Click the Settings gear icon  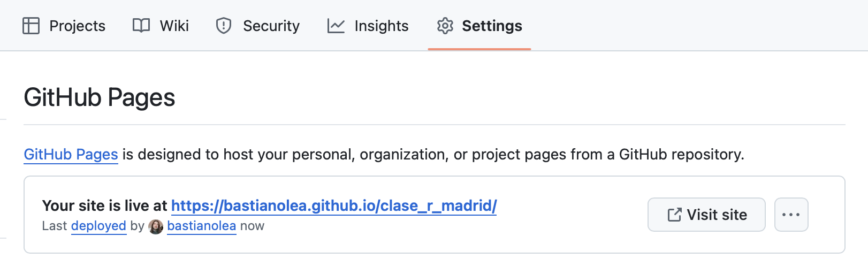445,26
